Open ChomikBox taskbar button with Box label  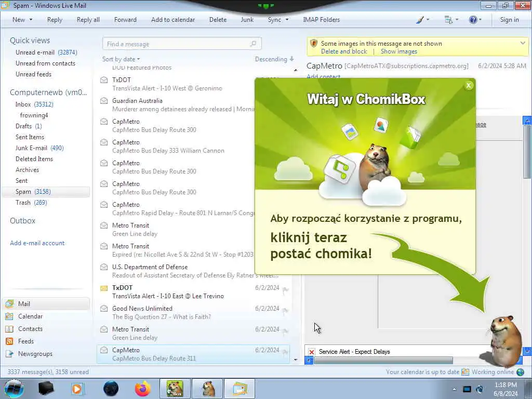tap(175, 389)
